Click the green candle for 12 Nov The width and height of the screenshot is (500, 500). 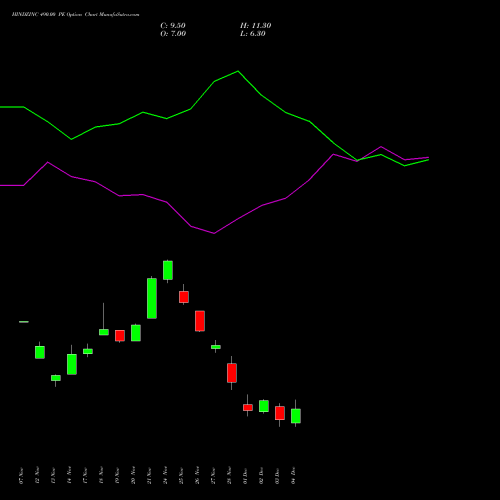tap(40, 352)
